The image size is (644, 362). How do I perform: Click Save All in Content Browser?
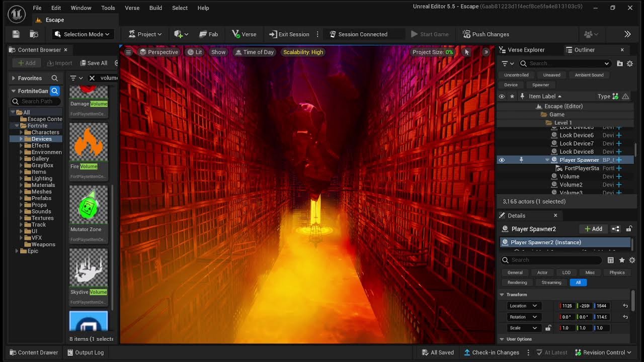click(94, 63)
